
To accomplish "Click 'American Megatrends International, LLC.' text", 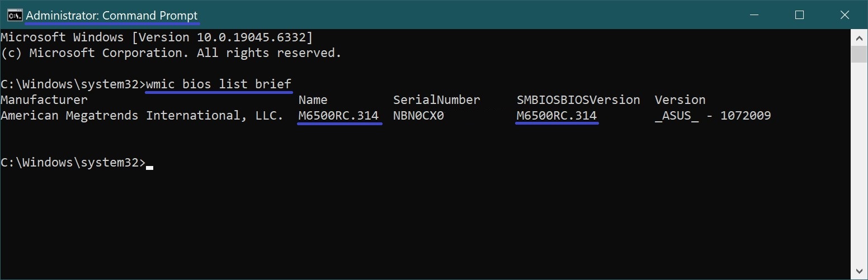I will 142,116.
